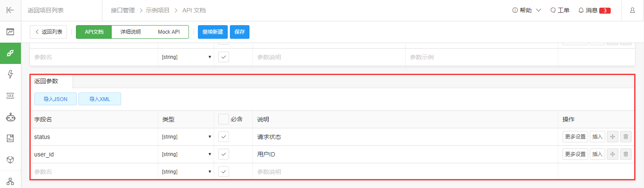Screen dimensions: 644x188
Task: Delete the status row with trash icon
Action: coord(626,137)
